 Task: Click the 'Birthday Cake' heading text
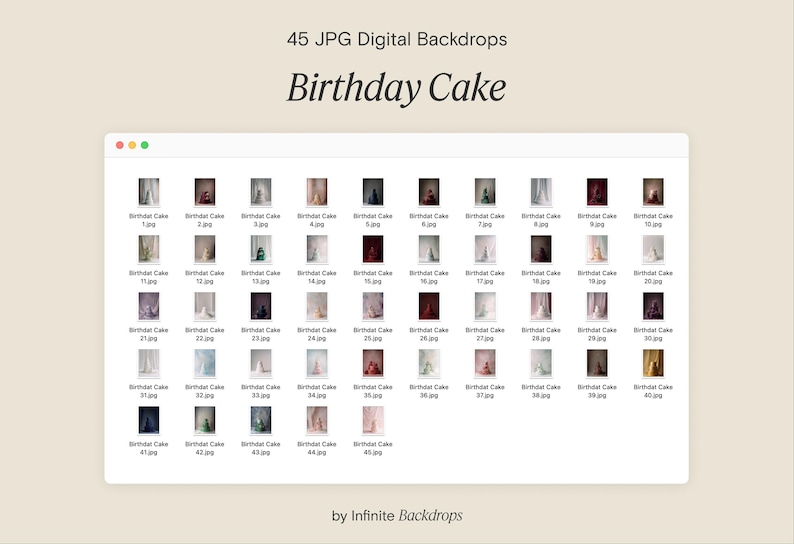[x=396, y=88]
